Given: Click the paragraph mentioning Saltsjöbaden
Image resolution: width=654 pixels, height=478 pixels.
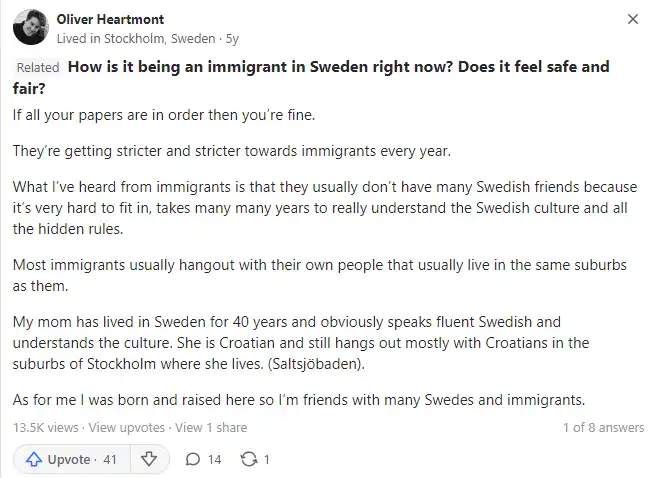Looking at the screenshot, I should point(301,343).
